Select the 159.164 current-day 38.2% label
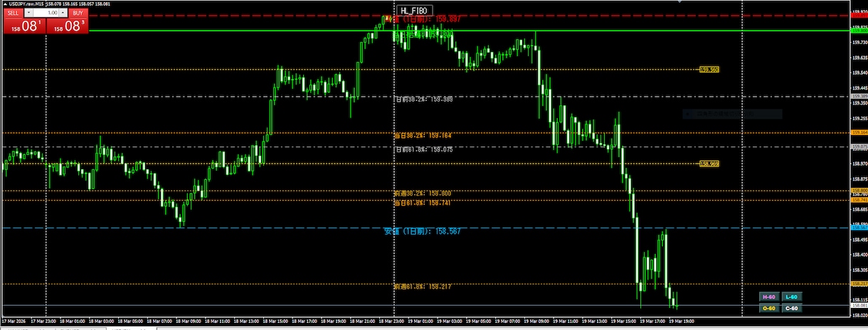Image resolution: width=868 pixels, height=330 pixels. pos(423,135)
